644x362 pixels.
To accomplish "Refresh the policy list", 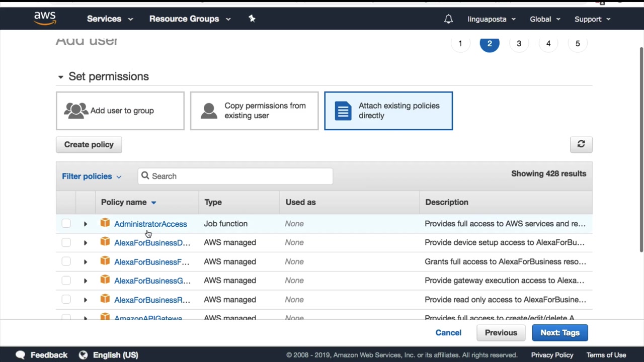I will (581, 144).
